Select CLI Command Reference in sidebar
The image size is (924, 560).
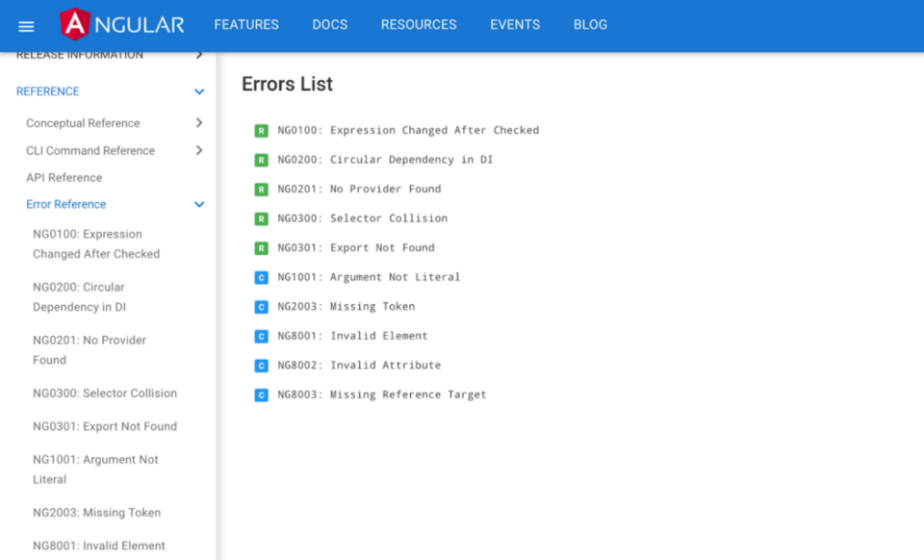90,151
